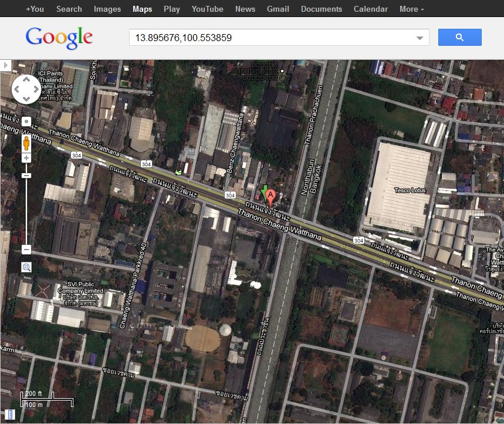This screenshot has height=424, width=504.
Task: Click the pan control compass
Action: (26, 89)
